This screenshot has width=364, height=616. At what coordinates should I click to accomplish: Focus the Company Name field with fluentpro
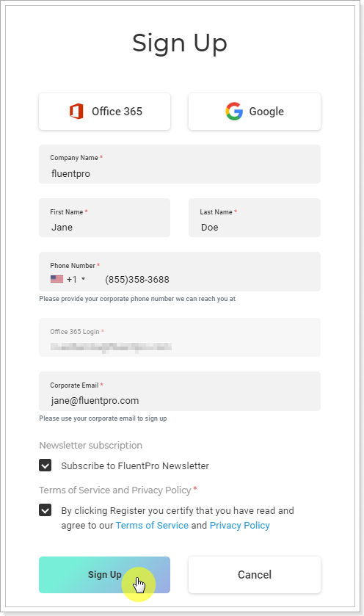pyautogui.click(x=180, y=164)
